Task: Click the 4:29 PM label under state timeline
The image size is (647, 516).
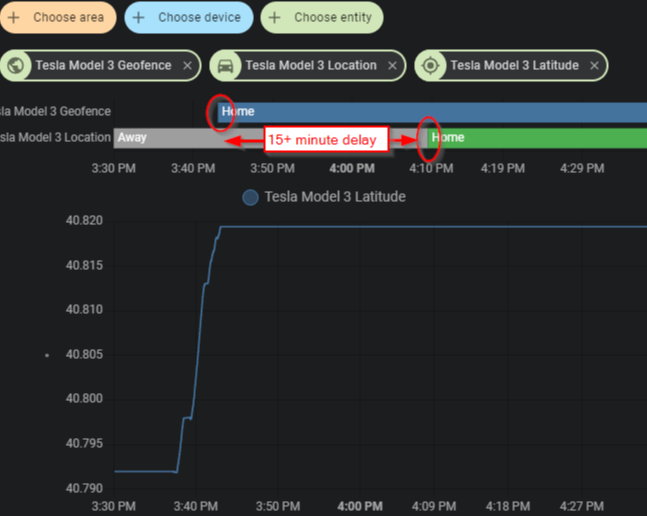Action: (x=582, y=168)
